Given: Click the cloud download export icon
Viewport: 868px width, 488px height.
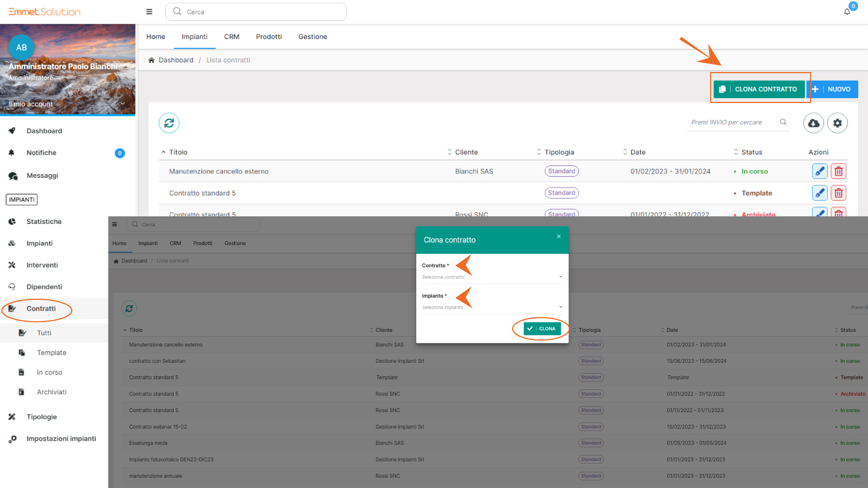Looking at the screenshot, I should (813, 123).
